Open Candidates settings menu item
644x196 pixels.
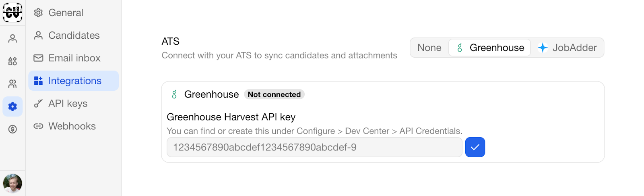pos(74,35)
